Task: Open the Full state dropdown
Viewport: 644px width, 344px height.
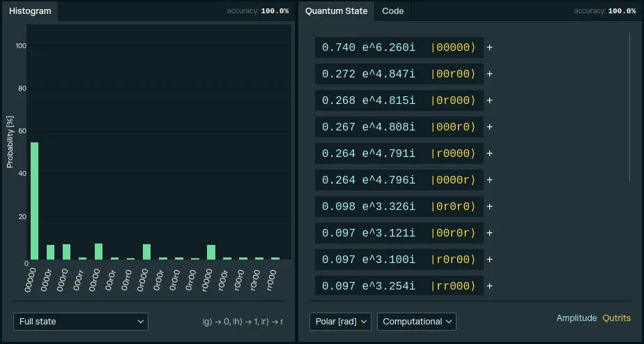Action: (x=80, y=322)
